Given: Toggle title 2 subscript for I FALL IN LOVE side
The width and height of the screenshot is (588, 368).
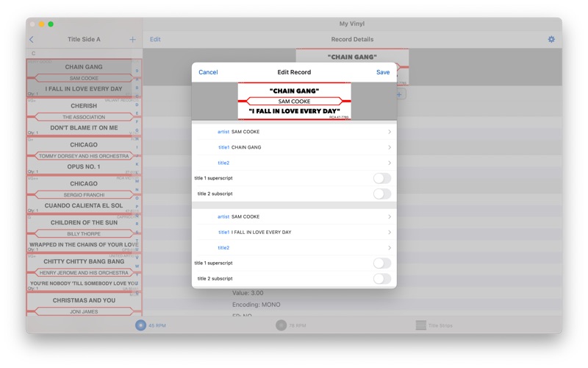Looking at the screenshot, I should [x=381, y=279].
